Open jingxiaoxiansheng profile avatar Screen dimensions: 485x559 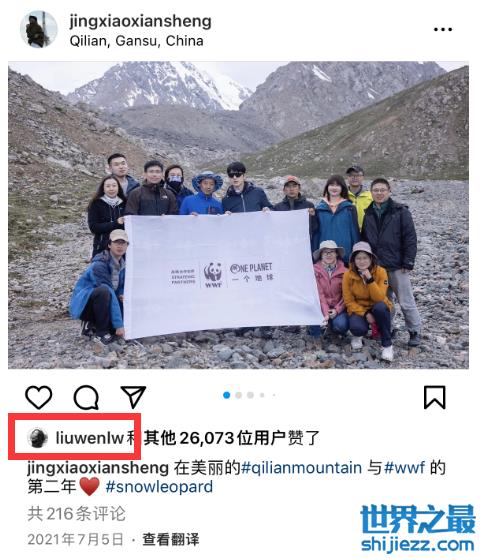pyautogui.click(x=39, y=30)
